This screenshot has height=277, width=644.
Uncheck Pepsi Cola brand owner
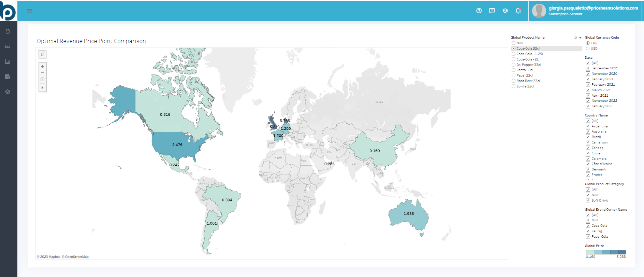click(588, 237)
